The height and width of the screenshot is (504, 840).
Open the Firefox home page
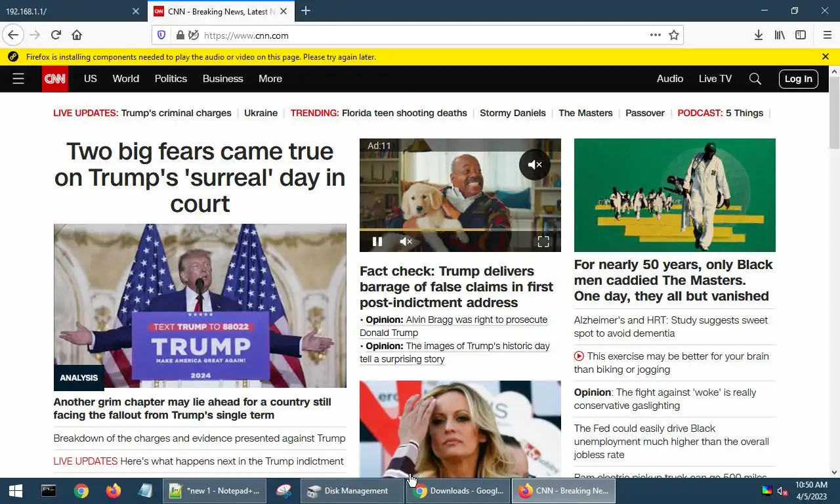(x=77, y=35)
